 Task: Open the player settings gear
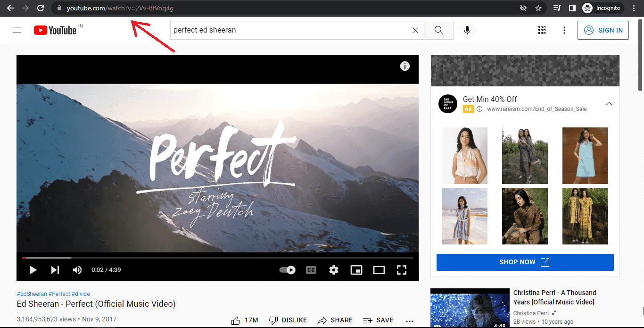(334, 270)
